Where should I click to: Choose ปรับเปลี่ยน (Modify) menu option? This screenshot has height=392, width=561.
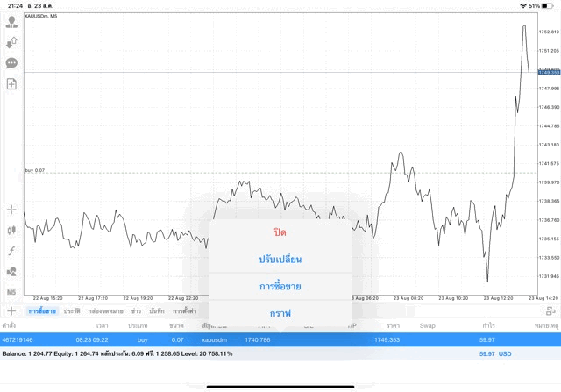(x=280, y=260)
